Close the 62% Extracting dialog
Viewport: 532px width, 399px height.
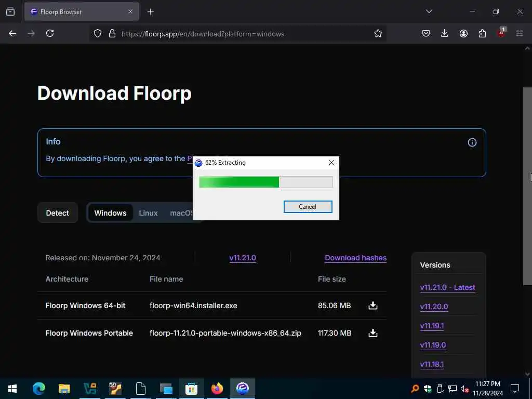pyautogui.click(x=331, y=163)
